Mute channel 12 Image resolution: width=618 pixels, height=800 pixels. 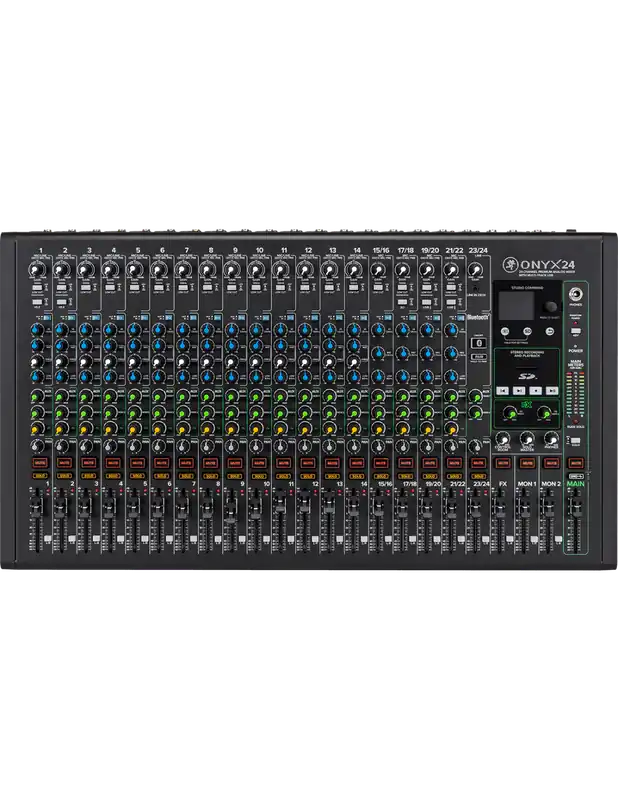[x=308, y=463]
